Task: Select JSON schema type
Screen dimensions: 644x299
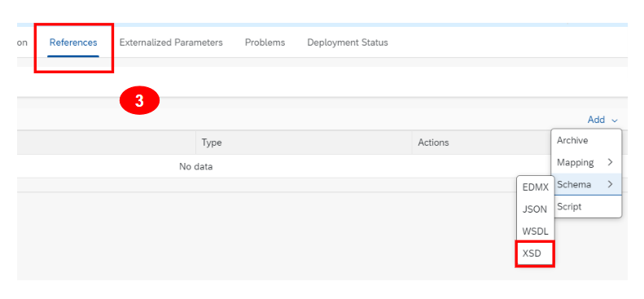Action: coord(535,209)
